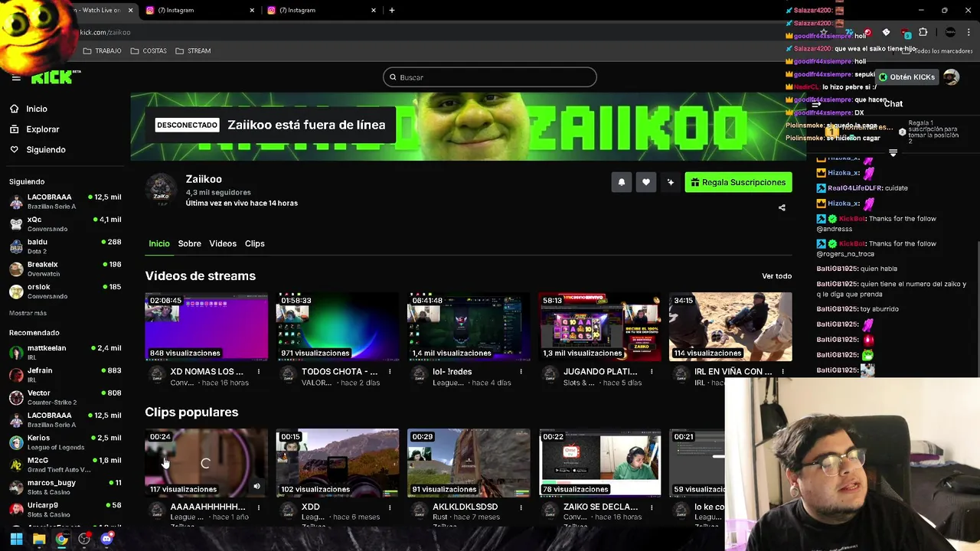Open the baldu followed channel

click(x=65, y=246)
